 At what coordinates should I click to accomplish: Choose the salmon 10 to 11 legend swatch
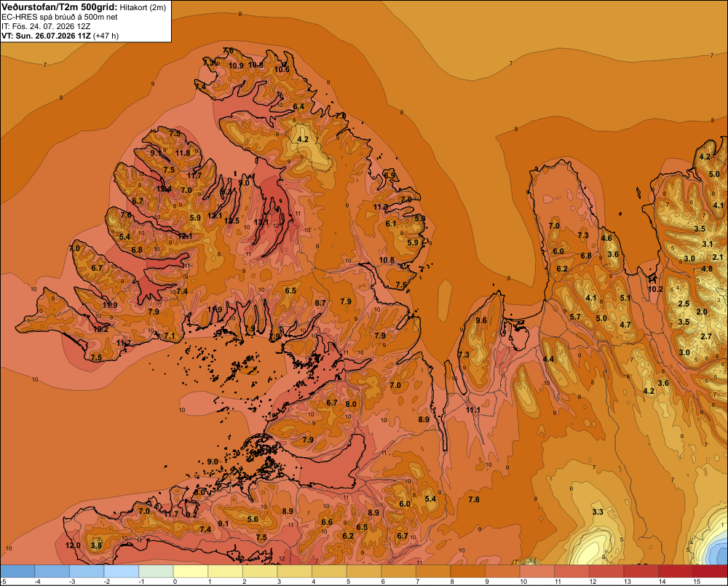coord(537,571)
